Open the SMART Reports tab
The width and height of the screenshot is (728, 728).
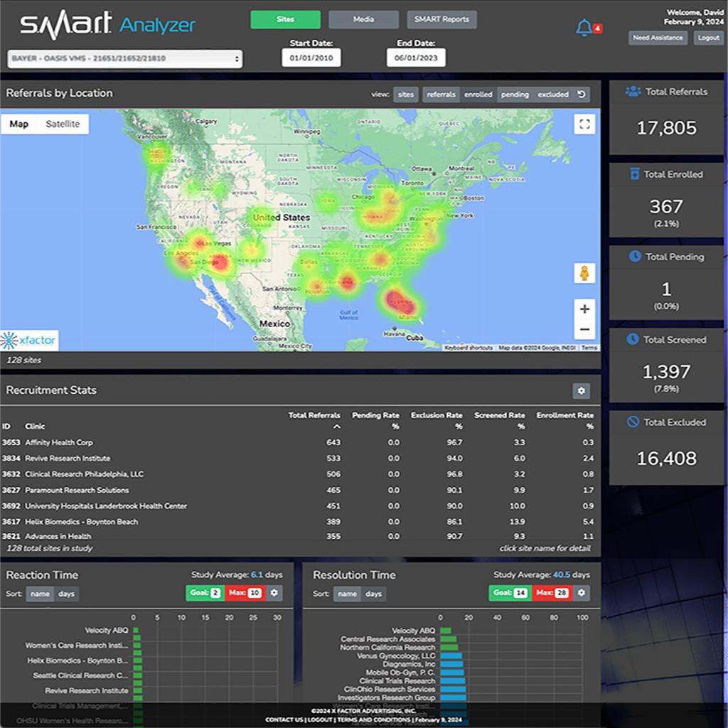coord(441,20)
